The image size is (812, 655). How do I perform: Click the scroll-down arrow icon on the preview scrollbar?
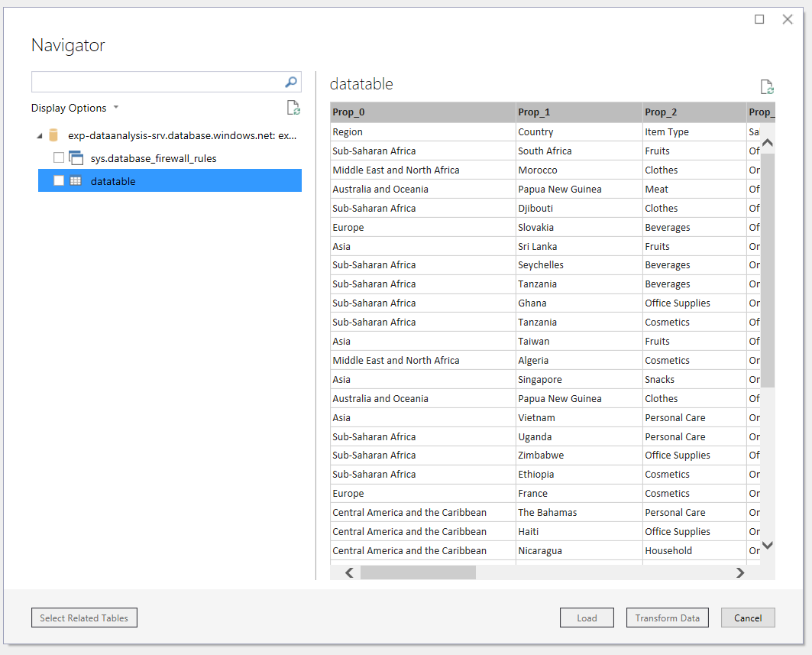(x=767, y=544)
